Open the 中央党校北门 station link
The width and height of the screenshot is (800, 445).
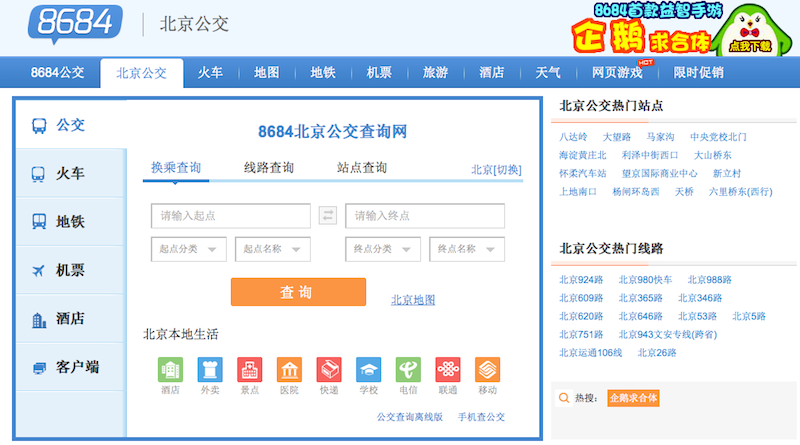coord(718,137)
